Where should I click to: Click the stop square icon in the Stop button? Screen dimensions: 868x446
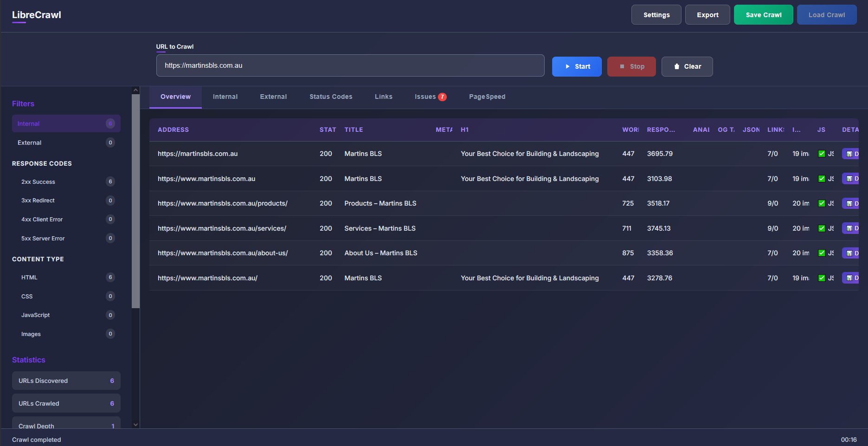623,66
